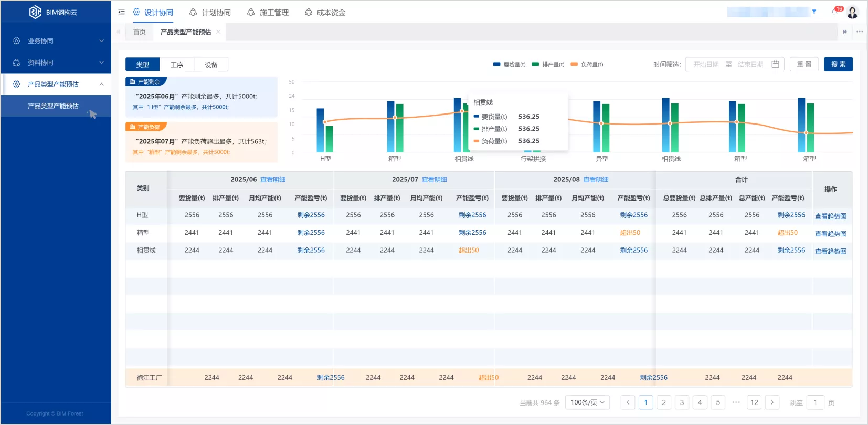Open the 100条/页 page size dropdown
The width and height of the screenshot is (868, 425).
587,402
